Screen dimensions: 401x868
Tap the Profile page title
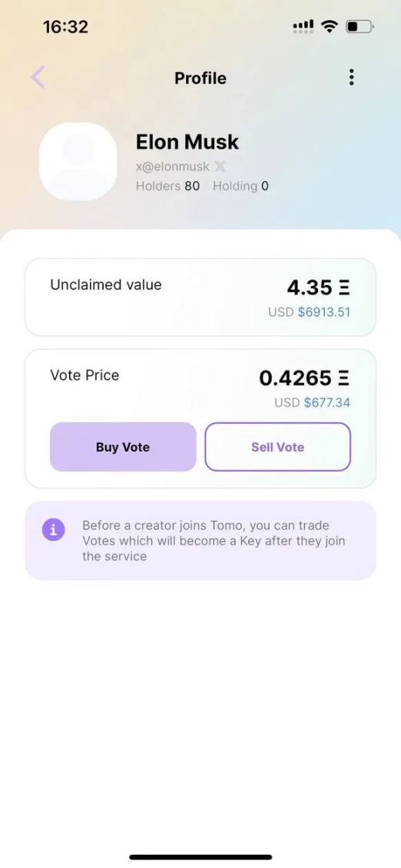coord(200,78)
